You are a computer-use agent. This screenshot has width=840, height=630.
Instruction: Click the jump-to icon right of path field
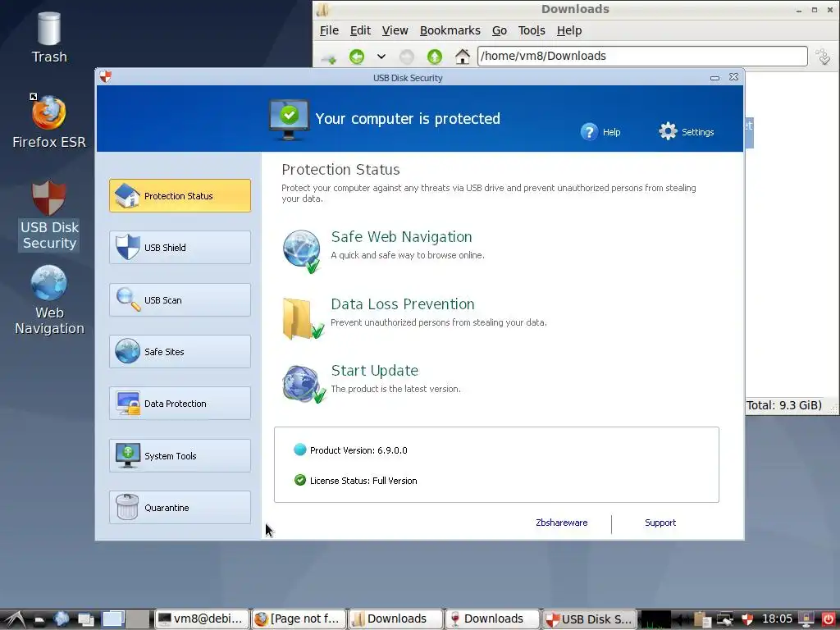pyautogui.click(x=824, y=57)
